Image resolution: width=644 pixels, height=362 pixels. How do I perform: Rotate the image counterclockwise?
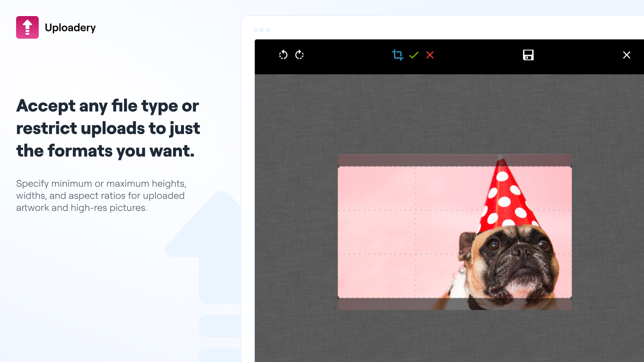click(x=283, y=55)
